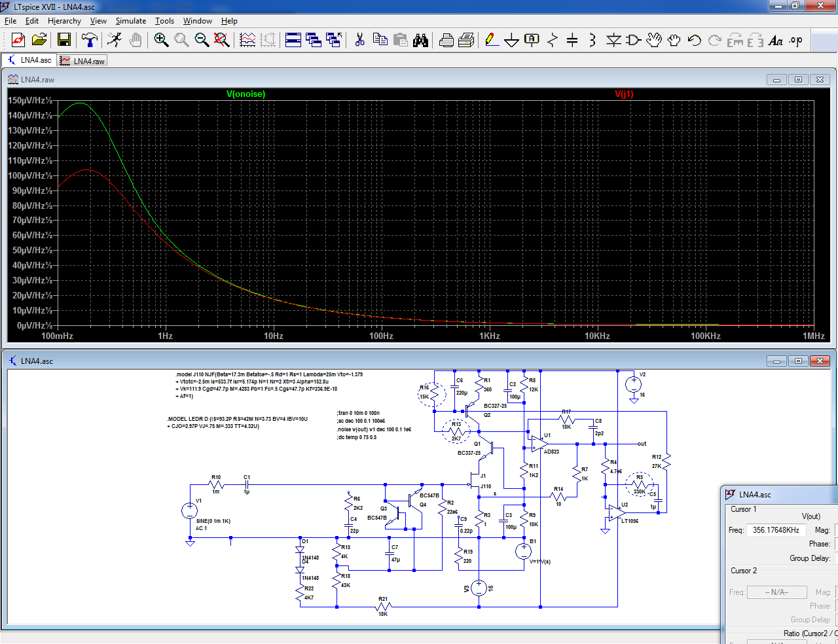Tile windows horizontally with the toolbar icon
Screen dimensions: 838x644
(x=293, y=40)
